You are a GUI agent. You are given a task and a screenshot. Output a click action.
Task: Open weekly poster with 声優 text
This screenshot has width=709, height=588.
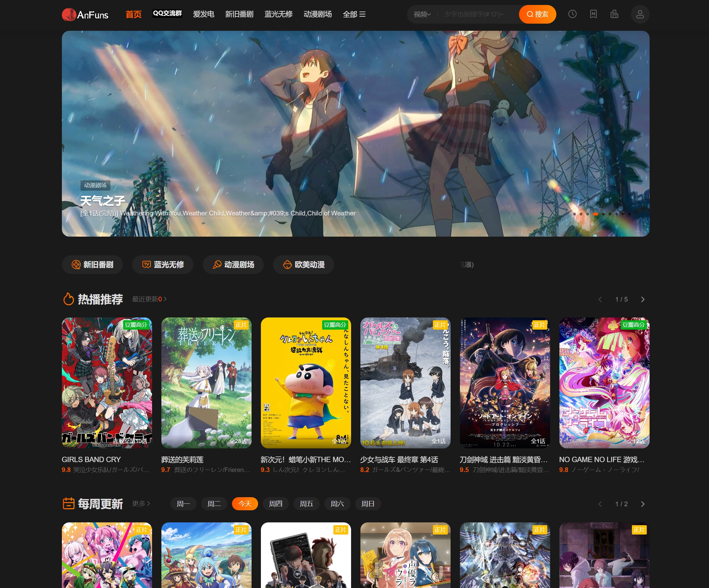[x=405, y=555]
